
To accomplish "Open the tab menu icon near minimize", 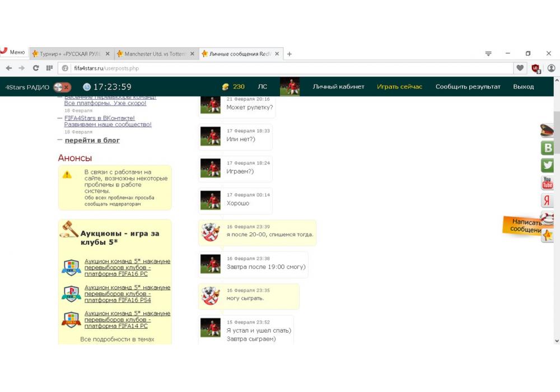I will [x=488, y=54].
